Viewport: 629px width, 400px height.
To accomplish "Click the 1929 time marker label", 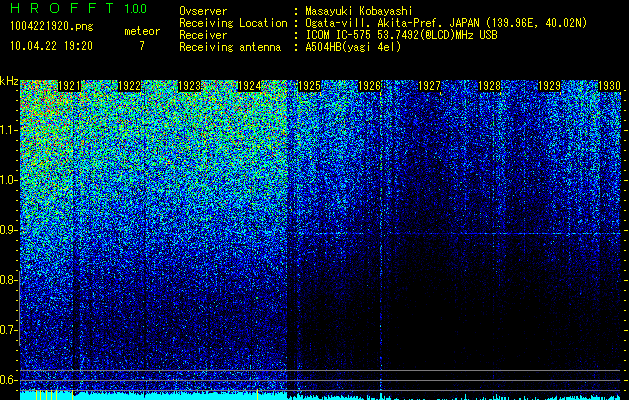I will point(549,86).
